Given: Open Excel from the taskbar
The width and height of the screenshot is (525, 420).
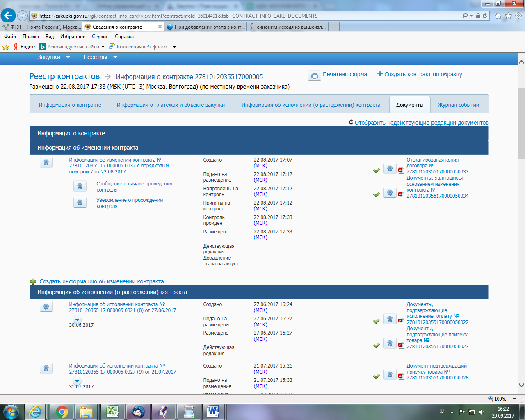Looking at the screenshot, I should tap(112, 411).
